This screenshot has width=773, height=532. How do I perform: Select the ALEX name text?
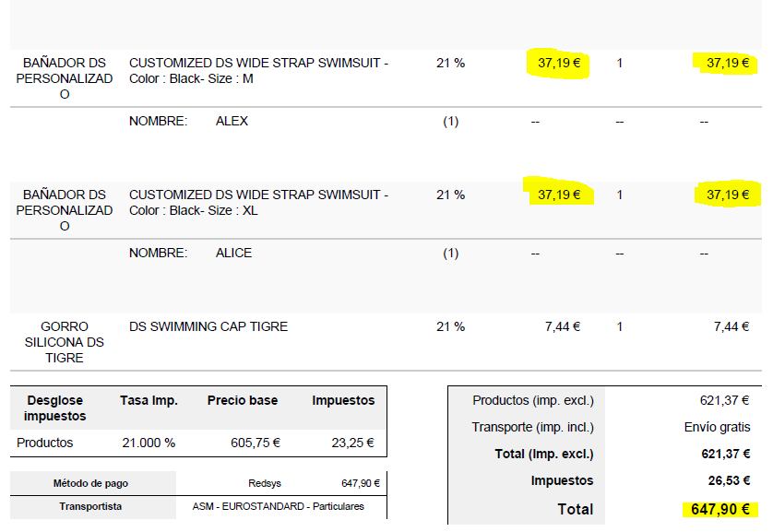(232, 121)
